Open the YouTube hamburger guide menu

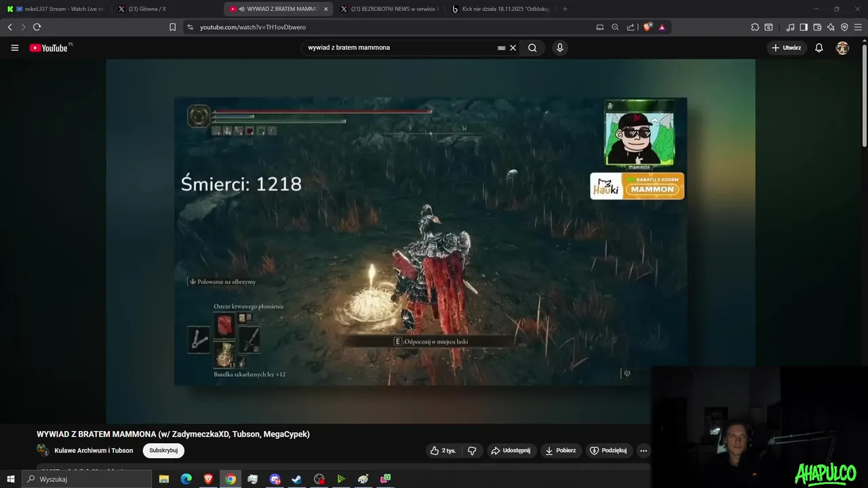click(14, 48)
